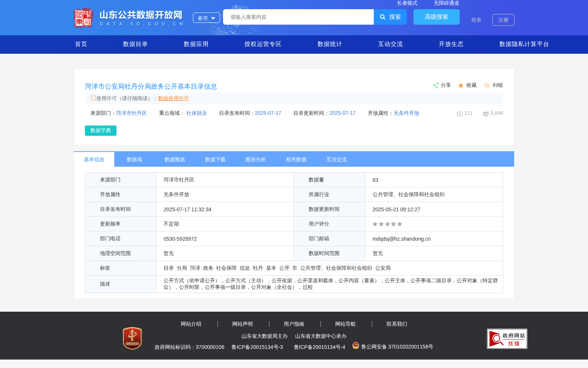Click the 菏泽市牡丹区 source department link
588x368 pixels.
point(132,113)
